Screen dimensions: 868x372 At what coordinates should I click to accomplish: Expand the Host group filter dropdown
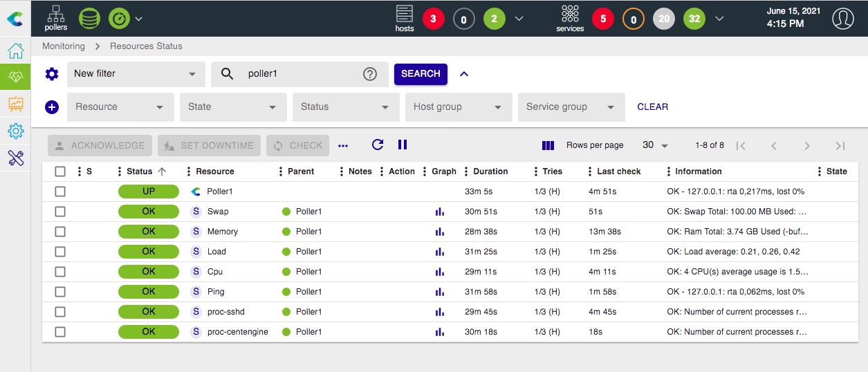coord(458,107)
